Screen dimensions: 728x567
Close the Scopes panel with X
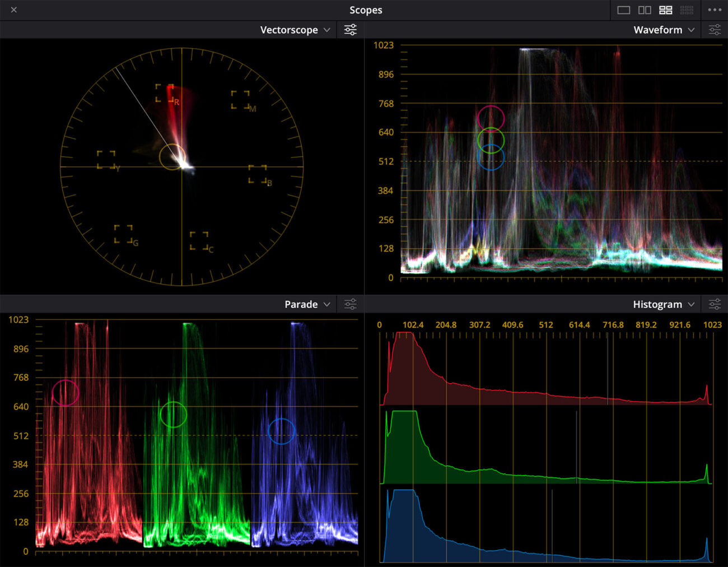(x=14, y=10)
